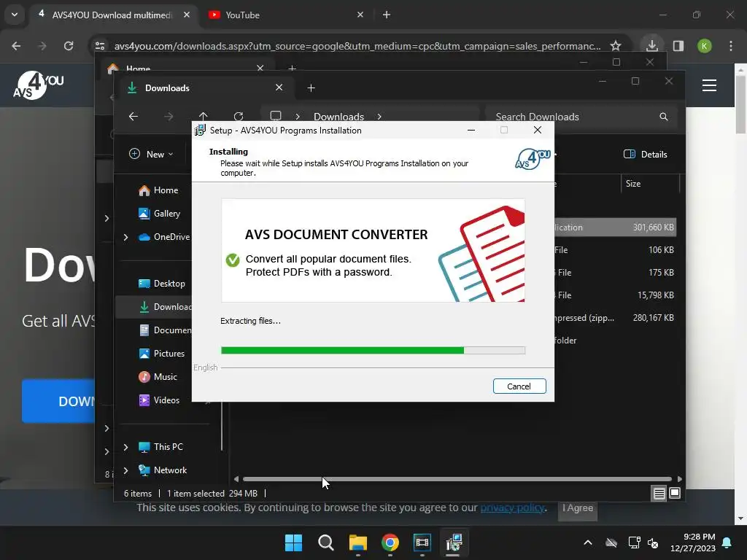The height and width of the screenshot is (560, 747).
Task: Click the installation progress bar
Action: (x=373, y=351)
